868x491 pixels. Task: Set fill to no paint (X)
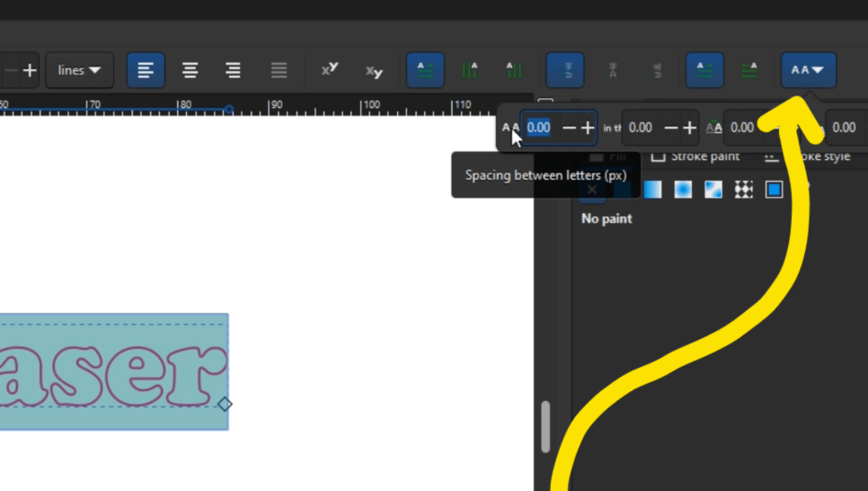592,189
